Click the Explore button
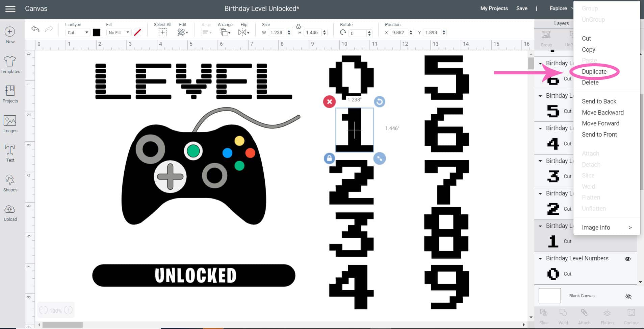644x329 pixels. click(x=558, y=8)
